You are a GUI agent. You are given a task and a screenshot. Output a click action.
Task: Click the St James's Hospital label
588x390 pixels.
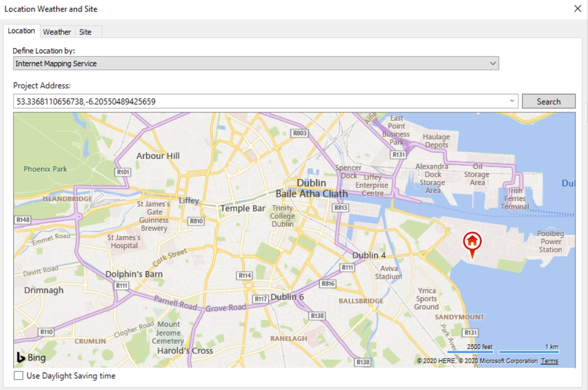pyautogui.click(x=124, y=242)
